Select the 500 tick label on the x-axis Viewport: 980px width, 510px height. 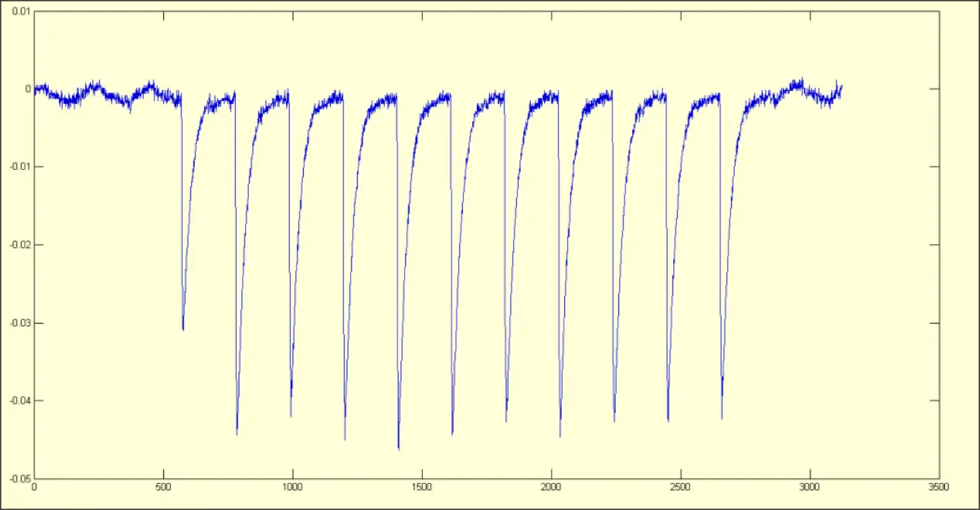tap(163, 486)
